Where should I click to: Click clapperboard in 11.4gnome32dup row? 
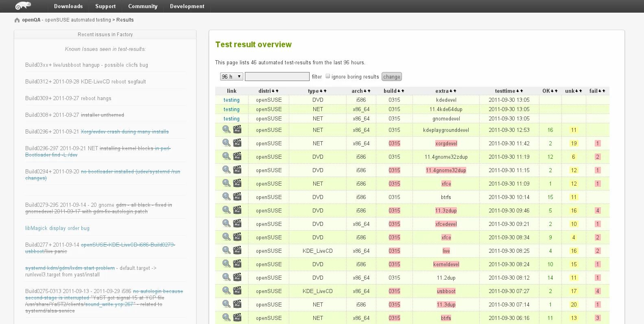(237, 169)
